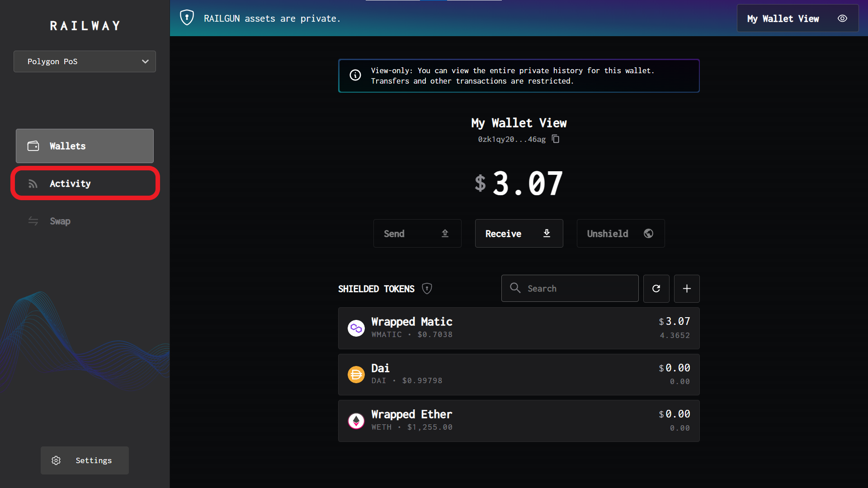868x488 pixels.
Task: Click the gear icon in Settings button
Action: coord(56,460)
